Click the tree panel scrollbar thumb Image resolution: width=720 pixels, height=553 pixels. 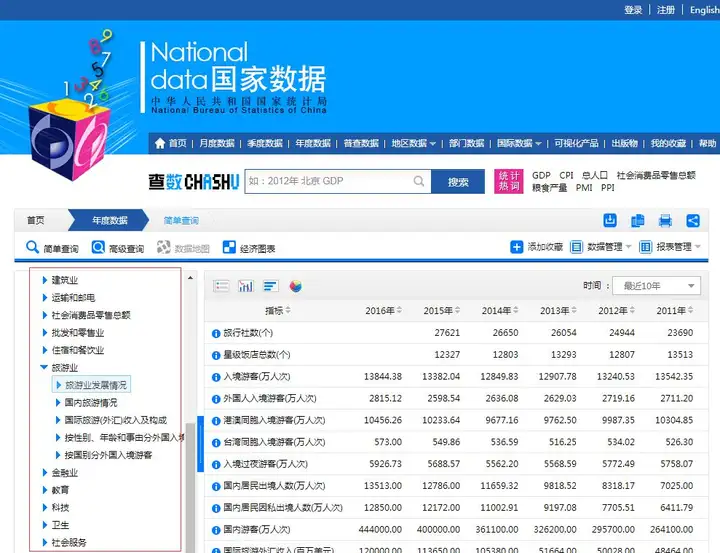190,487
